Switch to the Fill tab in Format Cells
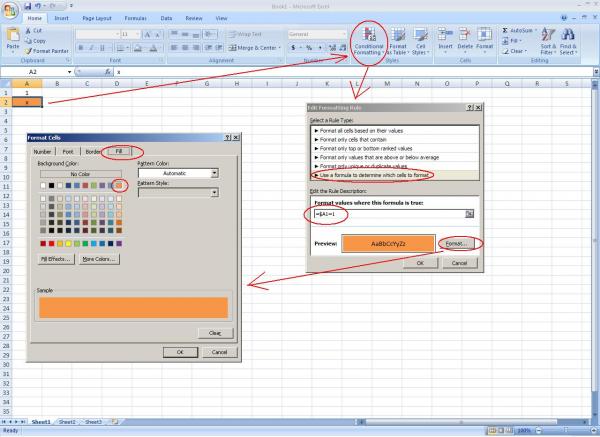This screenshot has width=600, height=437. click(118, 151)
